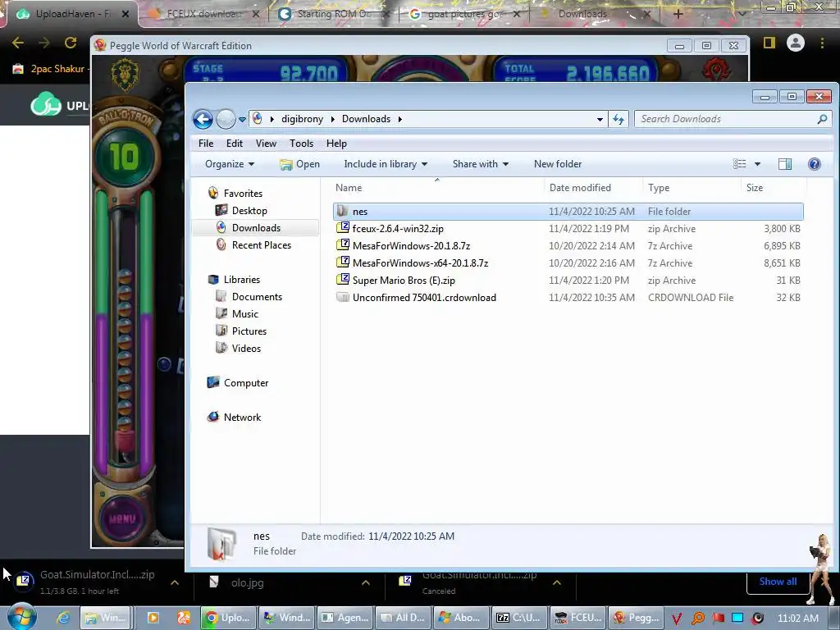This screenshot has height=630, width=840.
Task: Select MesaForWindows-x64-20.1.8.7z file
Action: 568,263
